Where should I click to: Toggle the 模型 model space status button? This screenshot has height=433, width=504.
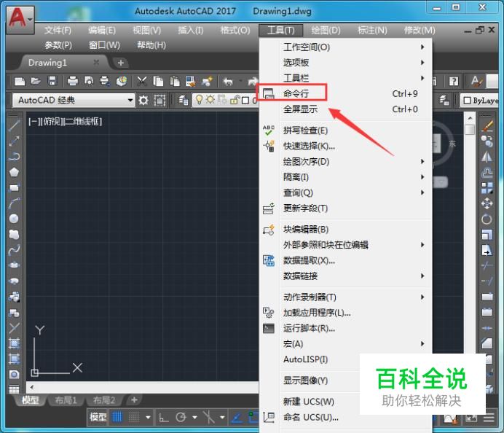pyautogui.click(x=98, y=417)
